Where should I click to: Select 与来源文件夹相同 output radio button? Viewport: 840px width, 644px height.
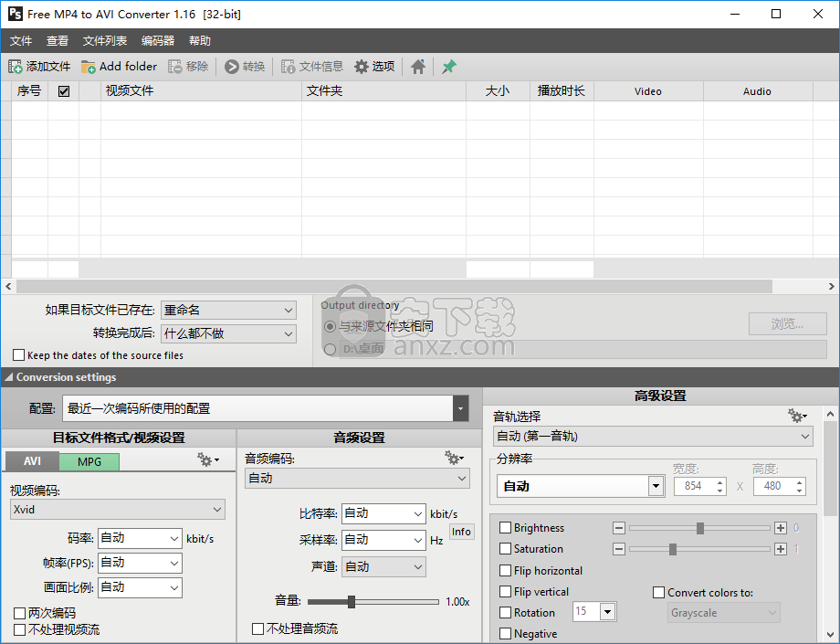[330, 326]
